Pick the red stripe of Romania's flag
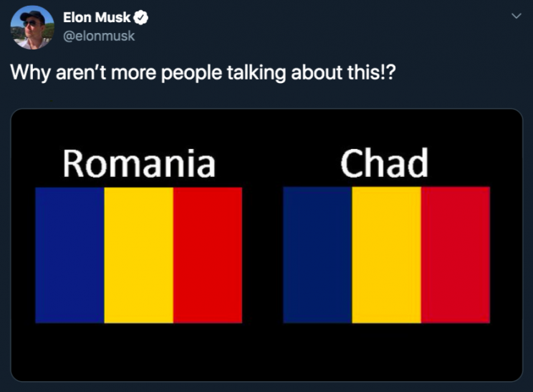Image resolution: width=533 pixels, height=392 pixels. [x=208, y=255]
